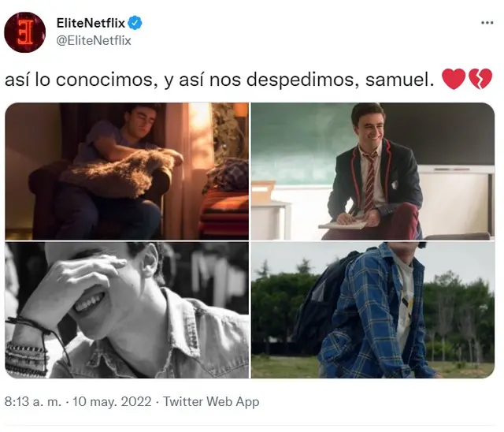Open photo of blue plaid shirt backpack
Viewport: 504px width, 432px height.
coord(372,310)
